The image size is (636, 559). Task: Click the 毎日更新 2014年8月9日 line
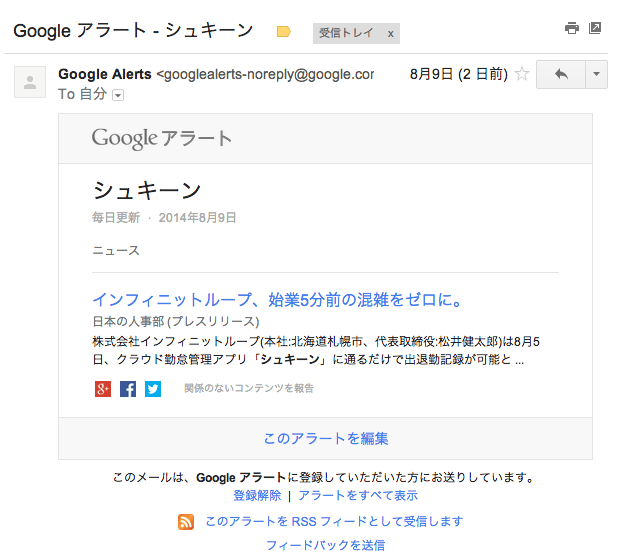coord(164,218)
